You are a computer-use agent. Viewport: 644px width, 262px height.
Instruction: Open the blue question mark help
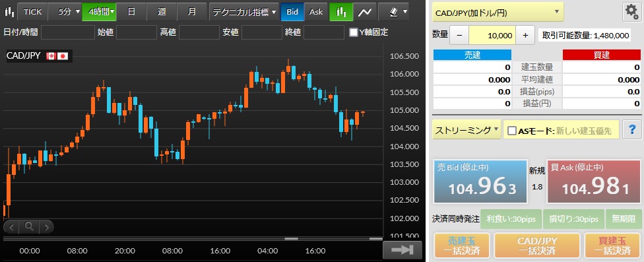(x=632, y=130)
